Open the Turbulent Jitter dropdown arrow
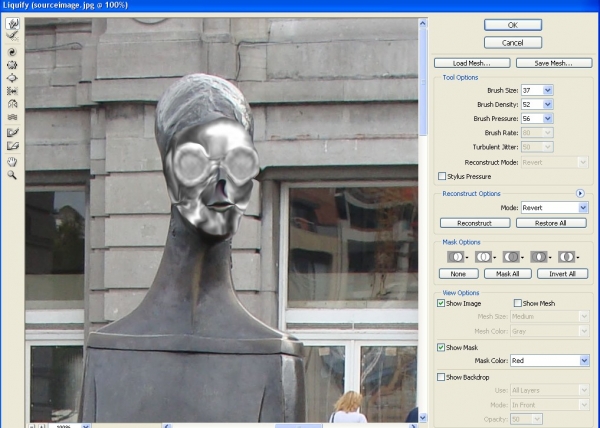 point(548,147)
